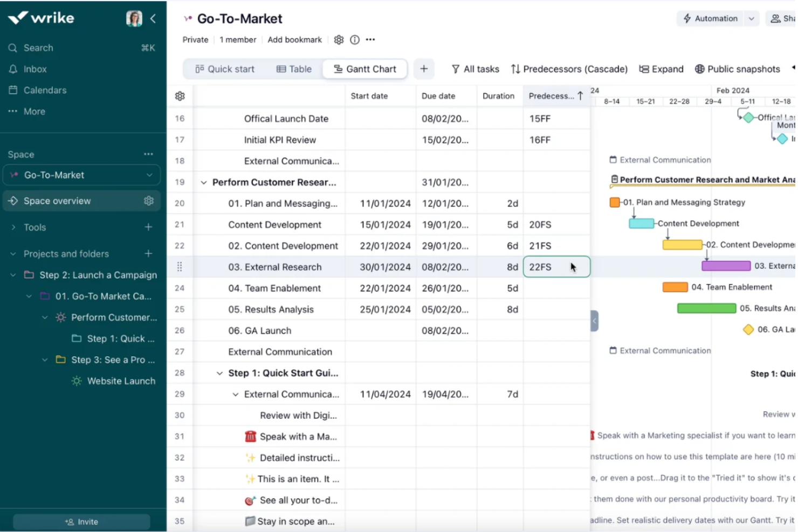Open Space overview settings gear
The image size is (798, 532).
(149, 201)
